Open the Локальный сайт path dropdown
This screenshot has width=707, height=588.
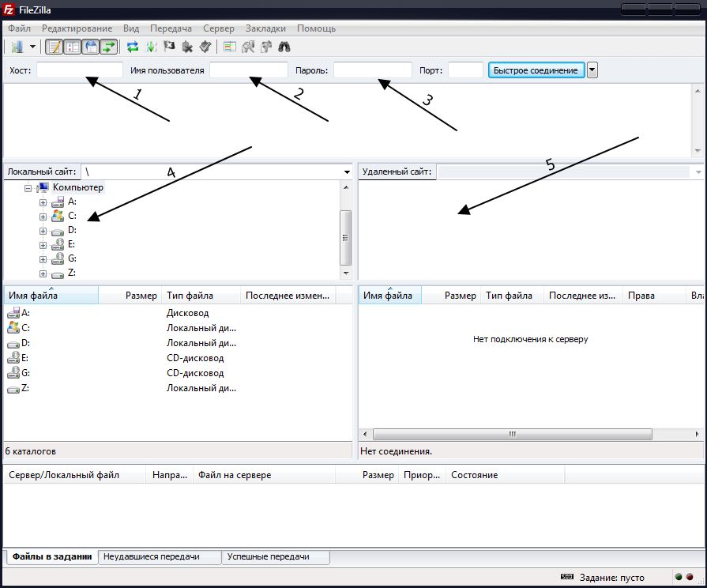347,172
